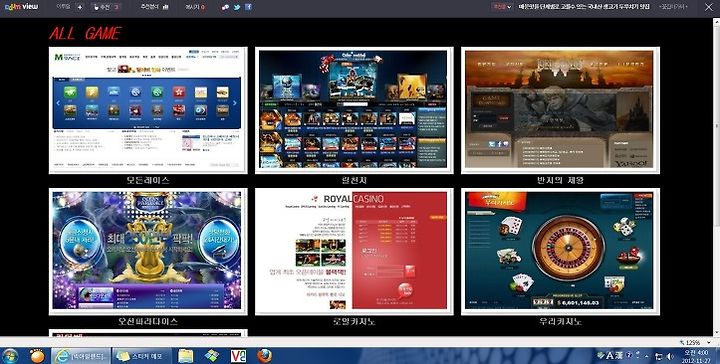Screen dimensions: 720x364
Task: Launch Firefox from the taskbar
Action: (x=264, y=356)
